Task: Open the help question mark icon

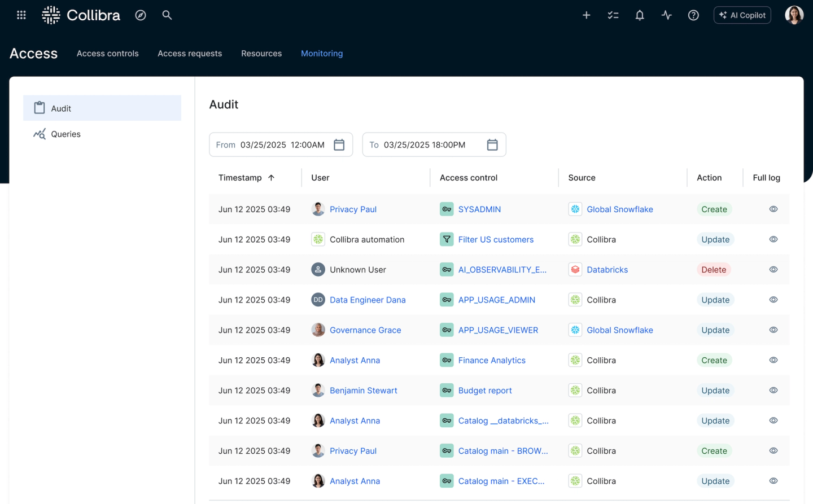Action: point(693,15)
